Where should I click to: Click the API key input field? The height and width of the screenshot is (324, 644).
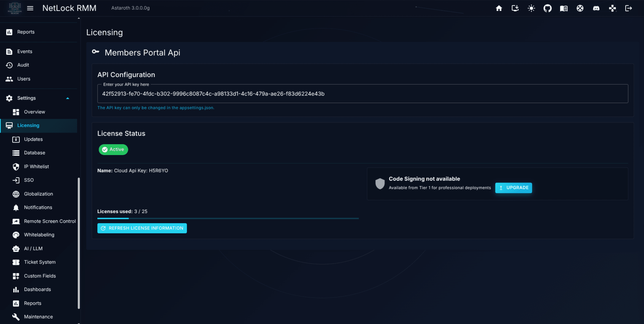363,94
